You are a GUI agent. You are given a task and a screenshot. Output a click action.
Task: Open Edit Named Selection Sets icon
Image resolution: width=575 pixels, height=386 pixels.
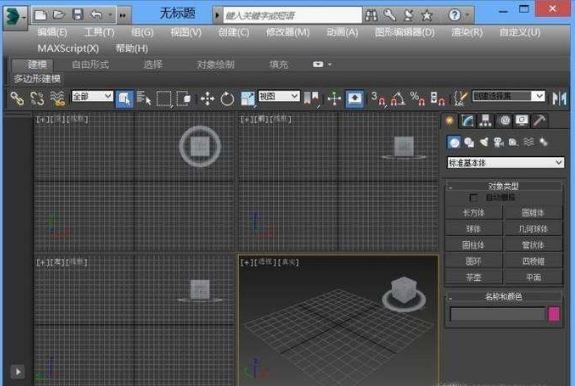pos(460,98)
